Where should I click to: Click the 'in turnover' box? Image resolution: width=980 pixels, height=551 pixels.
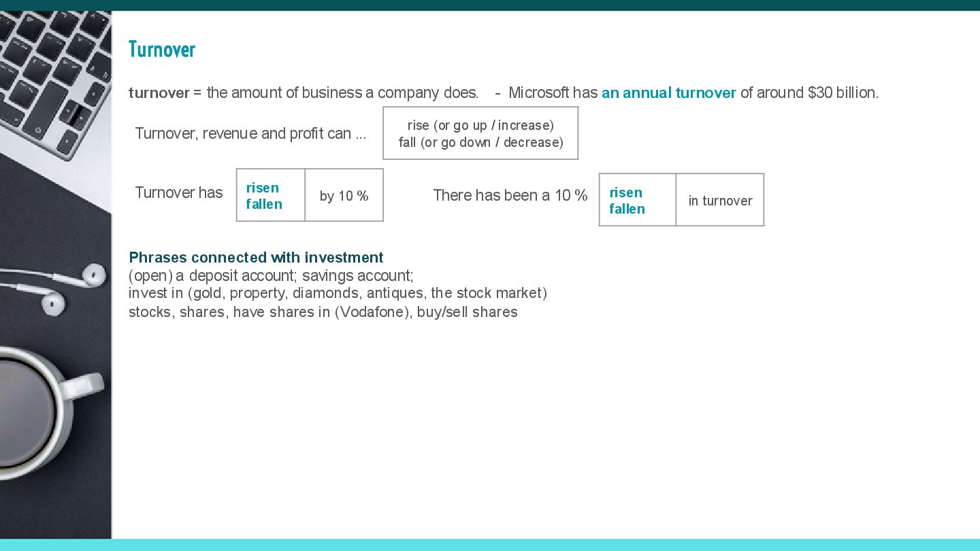[720, 200]
